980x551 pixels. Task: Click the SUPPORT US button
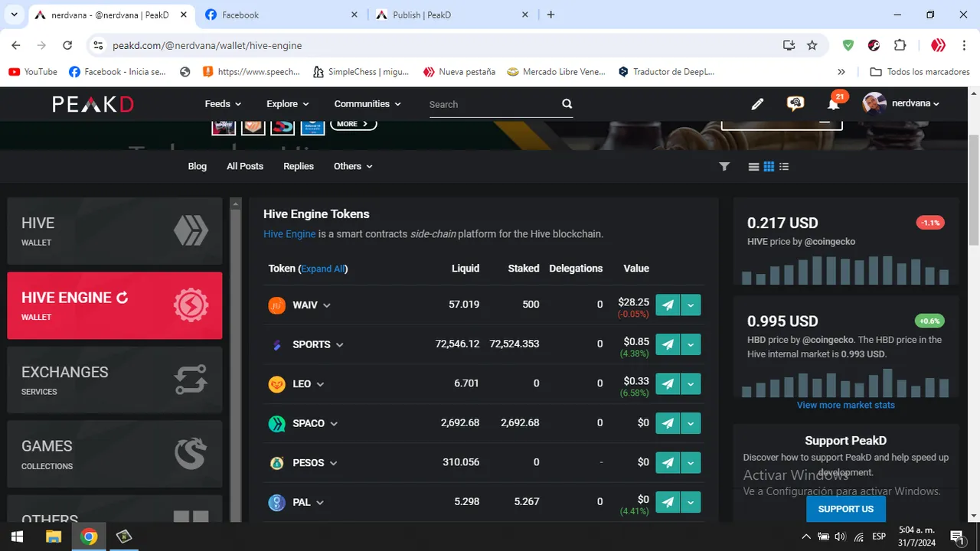click(846, 509)
